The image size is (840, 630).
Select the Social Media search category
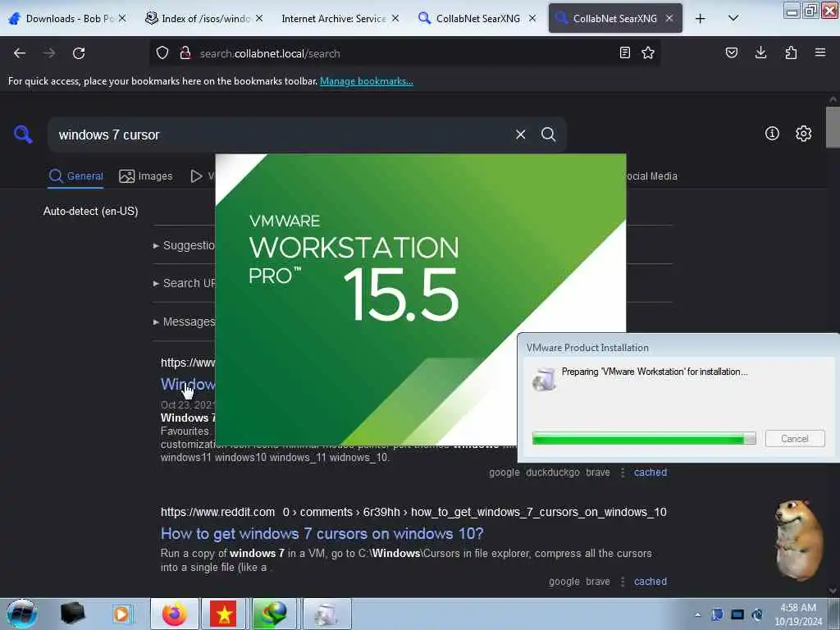(x=652, y=176)
